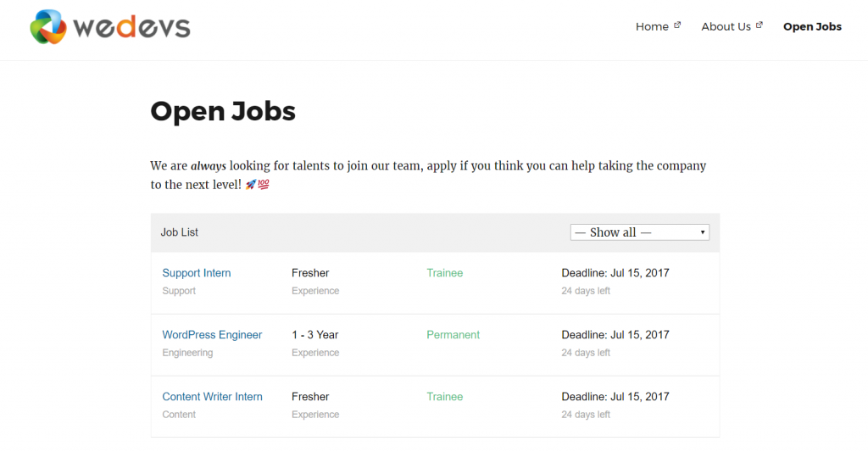Click the Fresher text in Support Intern row

(310, 273)
